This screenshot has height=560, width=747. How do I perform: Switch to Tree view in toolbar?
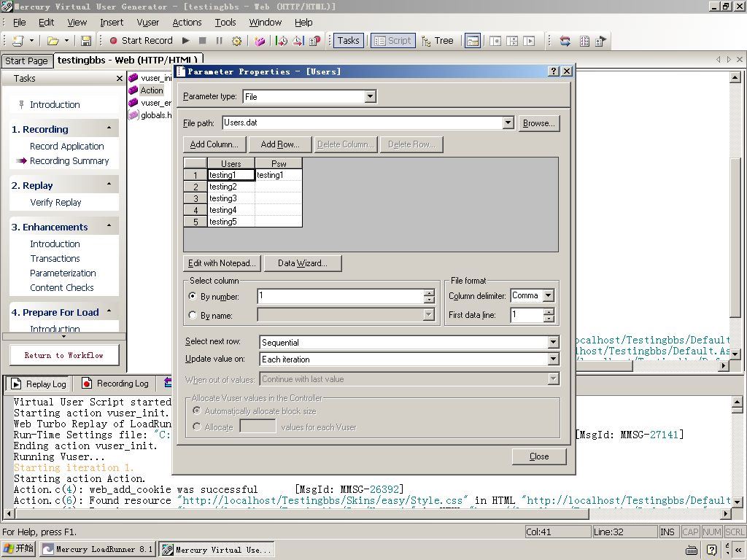click(x=437, y=41)
